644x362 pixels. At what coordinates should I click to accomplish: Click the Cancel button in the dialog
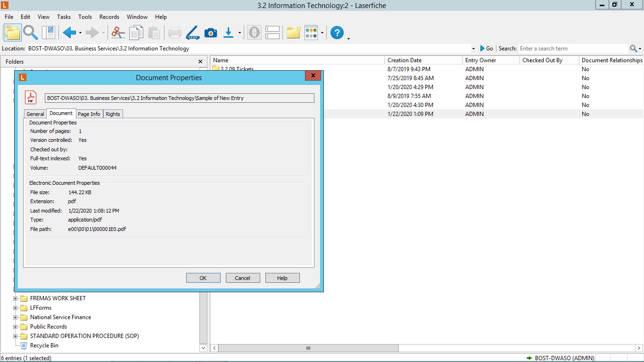(243, 278)
